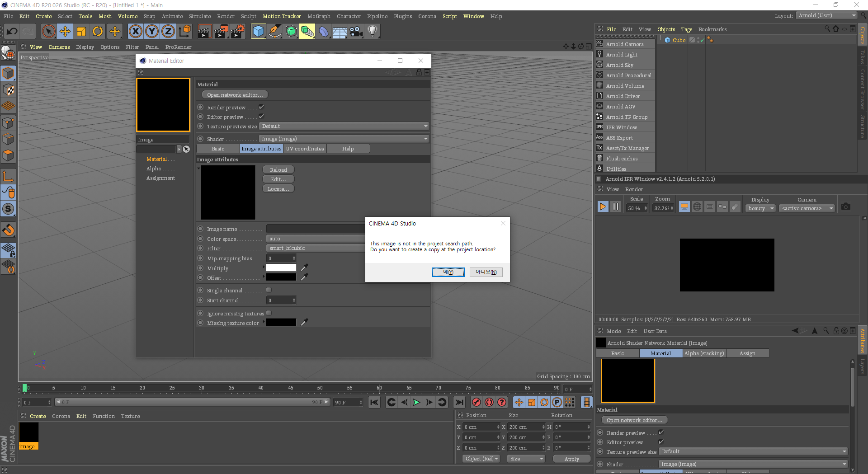Screen dimensions: 868x474
Task: Click Open network editor button in Material Editor
Action: tap(235, 95)
